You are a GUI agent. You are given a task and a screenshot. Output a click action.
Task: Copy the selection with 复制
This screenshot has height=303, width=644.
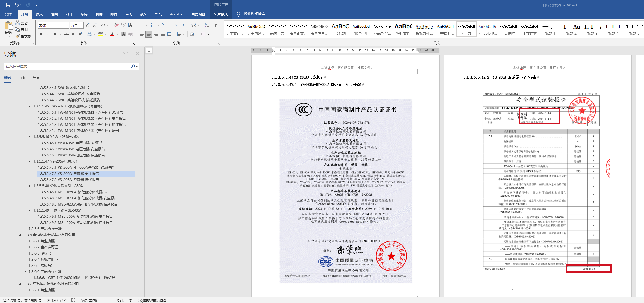(22, 29)
